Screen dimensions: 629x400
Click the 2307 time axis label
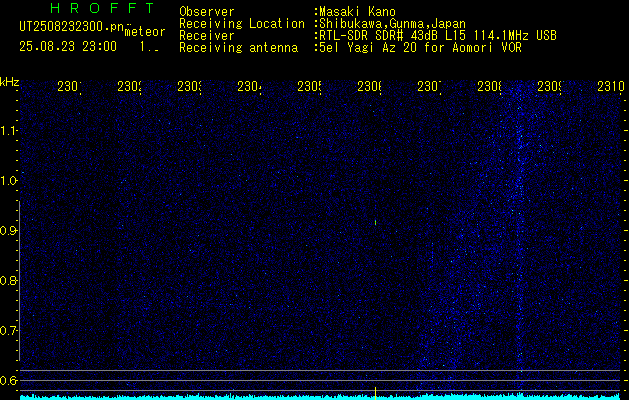[x=429, y=86]
